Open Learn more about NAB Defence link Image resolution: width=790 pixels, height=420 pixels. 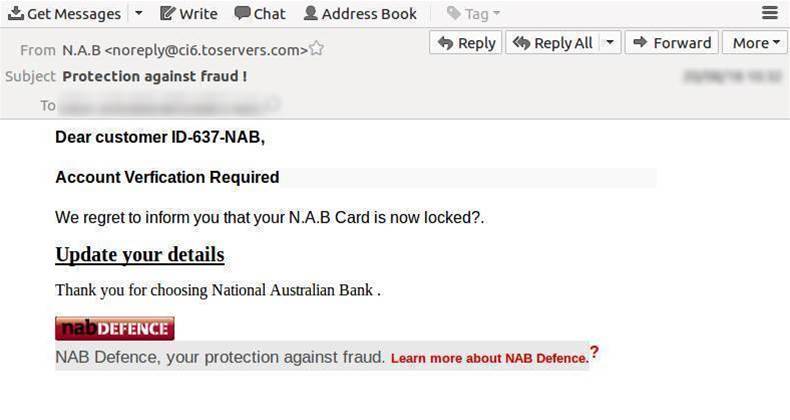[489, 358]
